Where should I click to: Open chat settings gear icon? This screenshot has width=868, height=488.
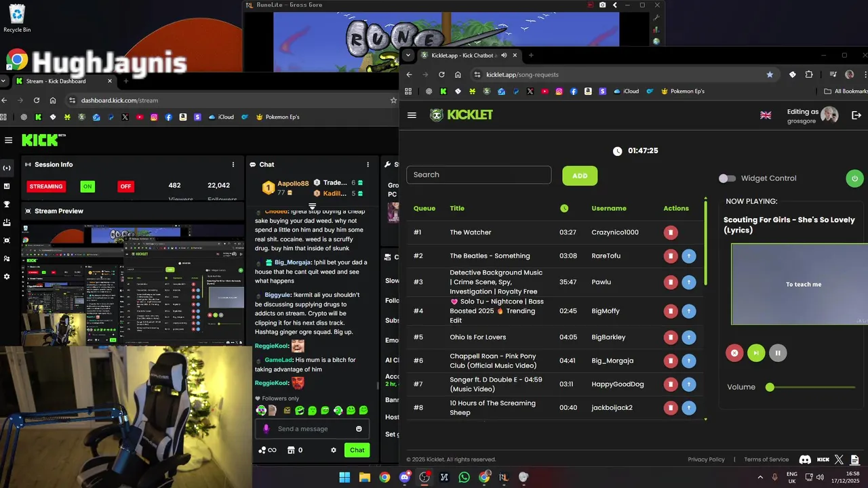[334, 450]
